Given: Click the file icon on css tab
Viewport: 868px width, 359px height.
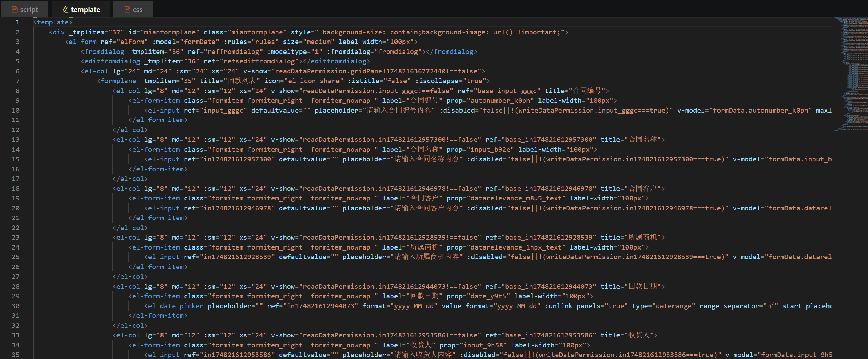Looking at the screenshot, I should click(127, 10).
